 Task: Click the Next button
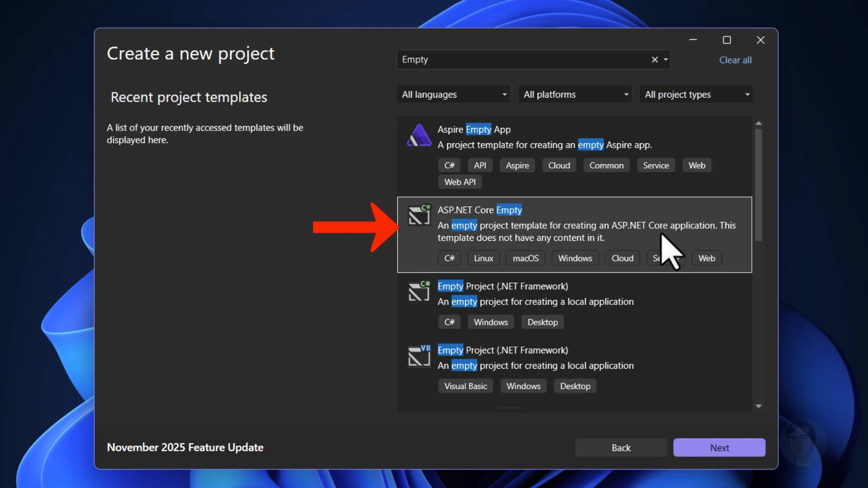click(719, 447)
